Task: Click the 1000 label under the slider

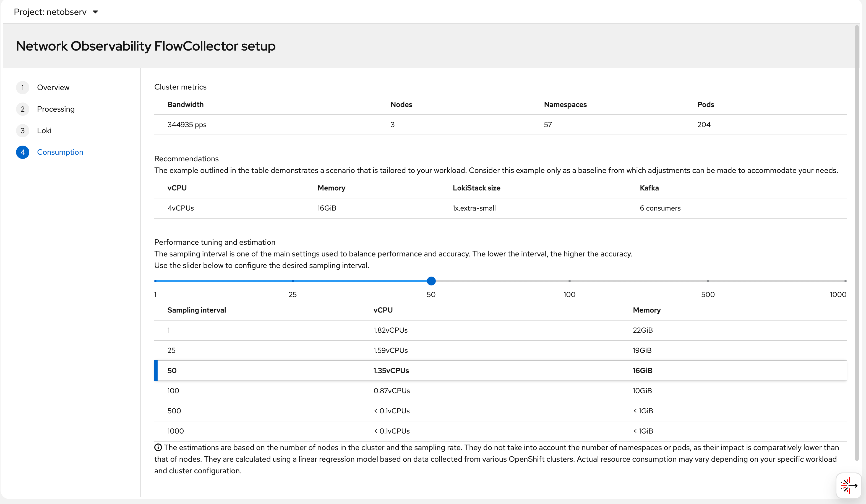Action: [x=838, y=295]
